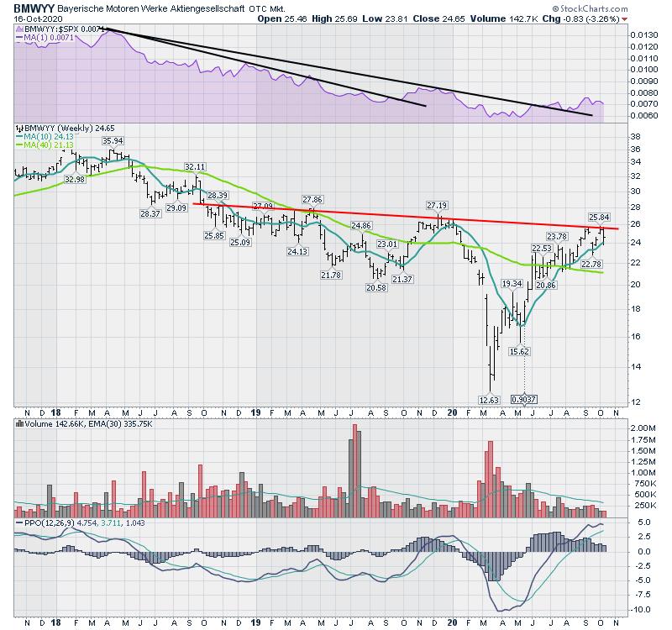Click the 27.19 price peak label

click(x=437, y=205)
